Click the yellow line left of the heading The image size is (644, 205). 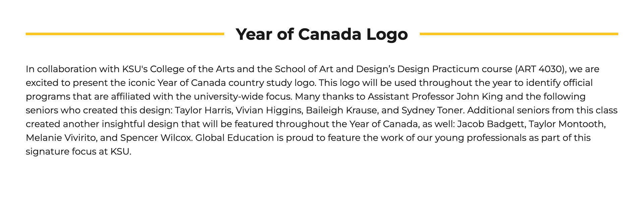[x=125, y=34]
